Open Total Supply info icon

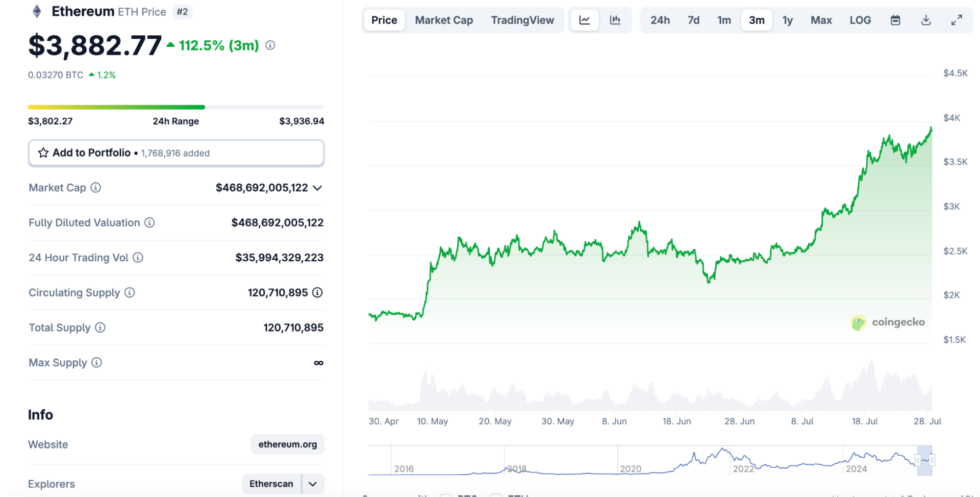click(x=100, y=327)
